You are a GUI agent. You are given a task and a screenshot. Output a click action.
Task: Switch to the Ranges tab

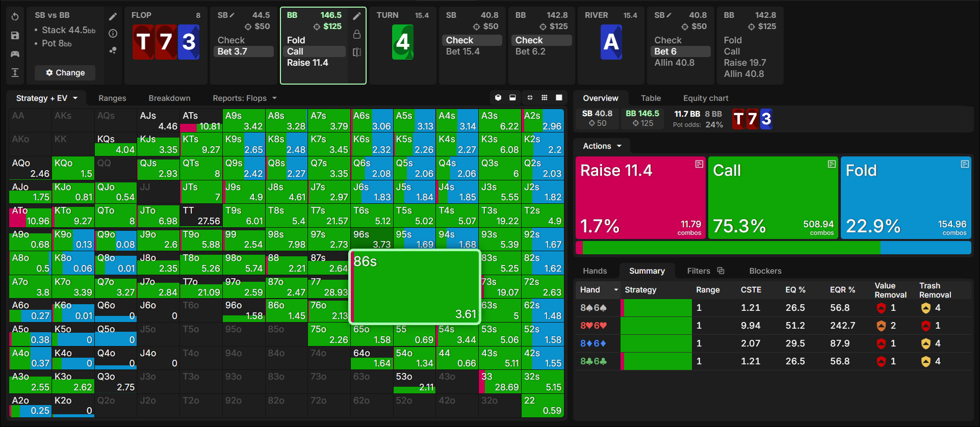tap(112, 98)
